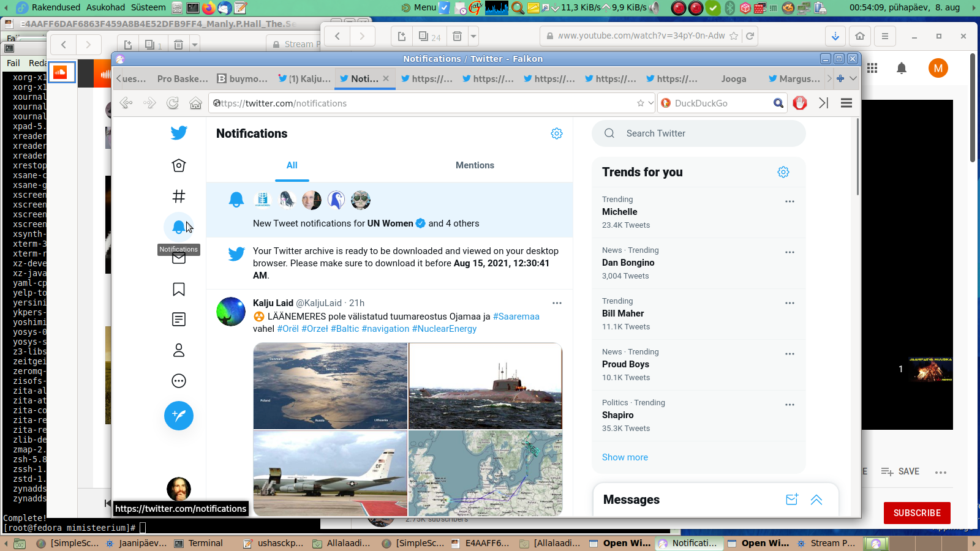Open more options for Bill Maher trend
This screenshot has height=551, width=980.
790,303
